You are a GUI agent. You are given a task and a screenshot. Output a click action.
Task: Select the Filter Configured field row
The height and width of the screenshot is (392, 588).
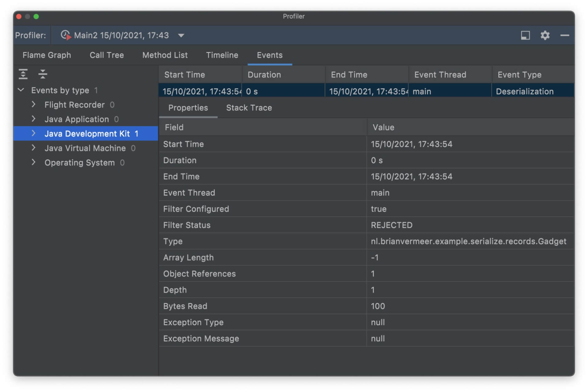point(366,209)
